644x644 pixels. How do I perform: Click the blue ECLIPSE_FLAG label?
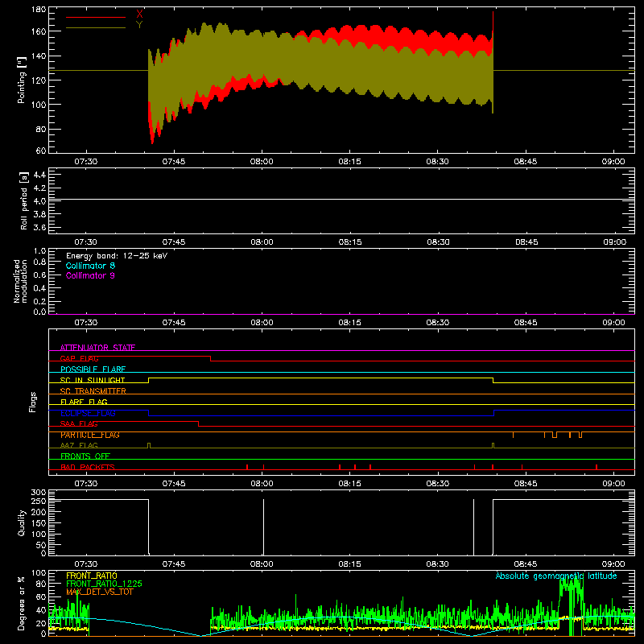click(88, 413)
